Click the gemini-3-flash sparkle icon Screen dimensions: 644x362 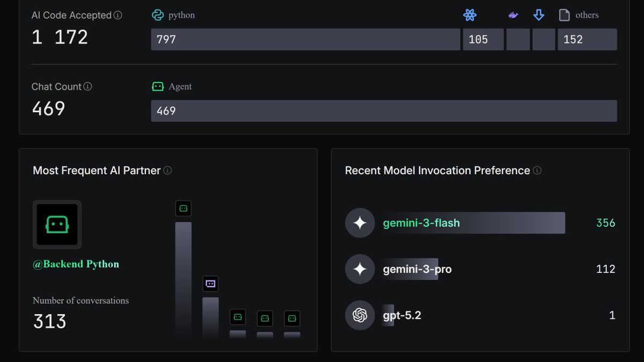click(x=360, y=222)
